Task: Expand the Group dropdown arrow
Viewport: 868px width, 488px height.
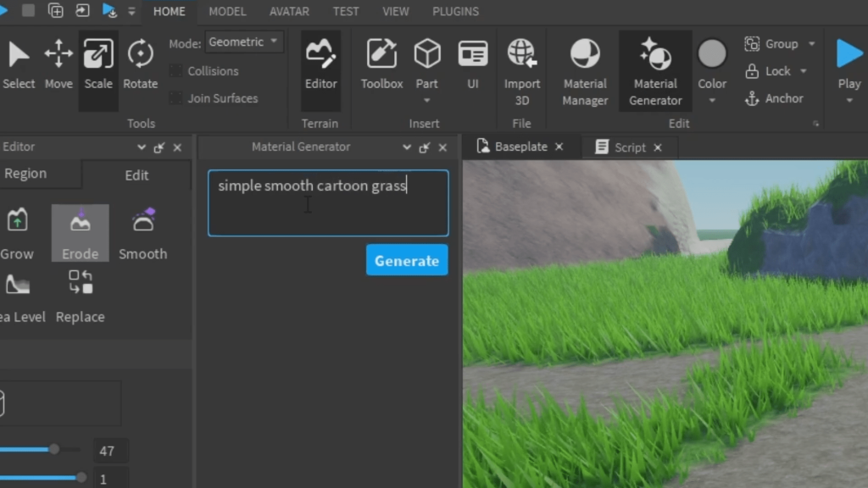Action: click(811, 44)
